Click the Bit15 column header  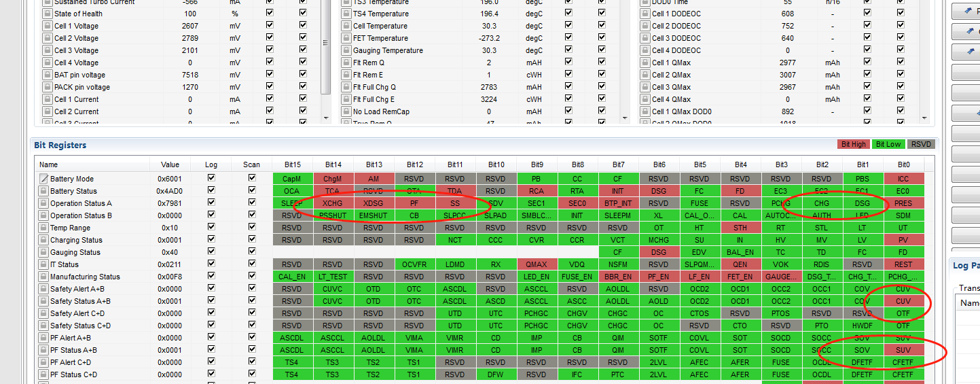[x=292, y=164]
